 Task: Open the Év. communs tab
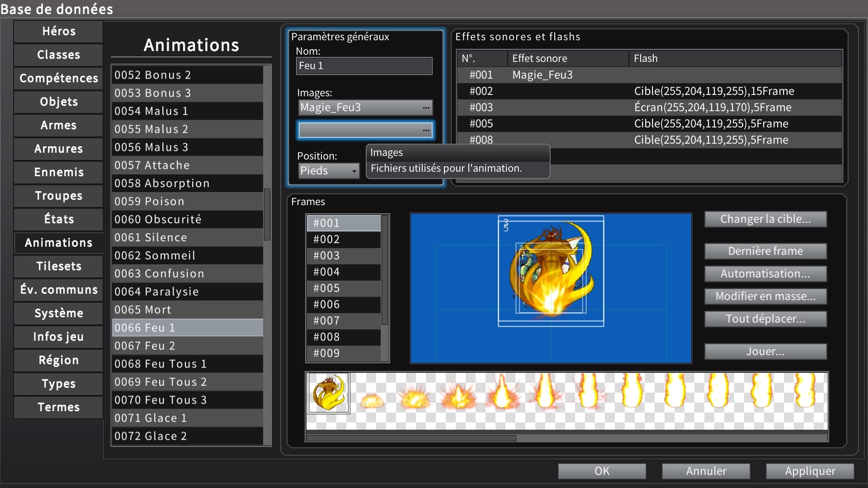[59, 290]
